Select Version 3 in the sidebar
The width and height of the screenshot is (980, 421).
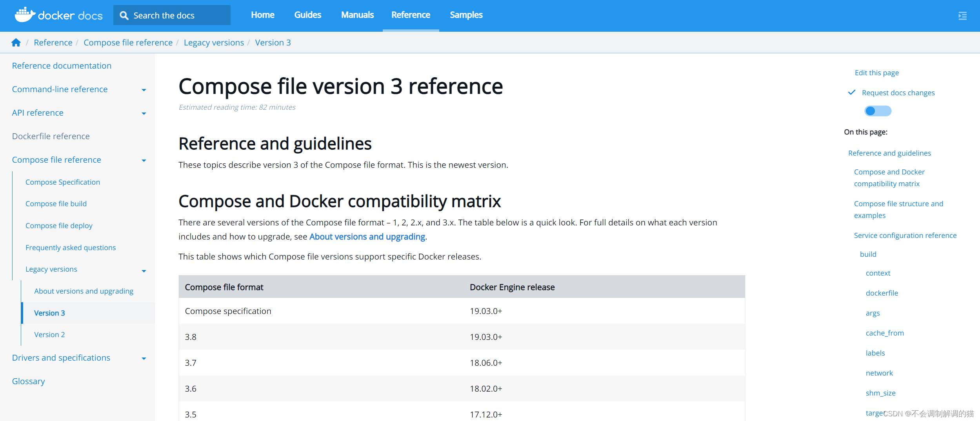pyautogui.click(x=49, y=313)
